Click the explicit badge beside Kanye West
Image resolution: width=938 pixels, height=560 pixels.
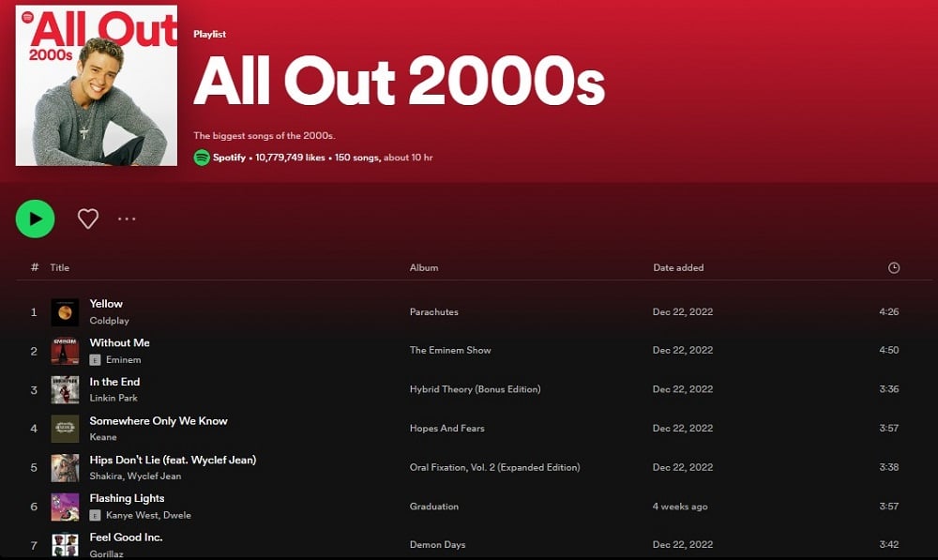[x=95, y=515]
